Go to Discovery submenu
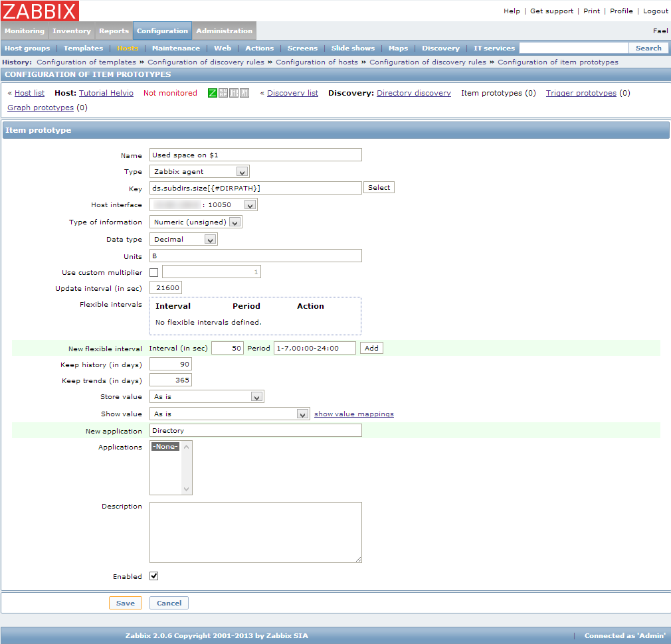The height and width of the screenshot is (644, 671). pyautogui.click(x=440, y=48)
